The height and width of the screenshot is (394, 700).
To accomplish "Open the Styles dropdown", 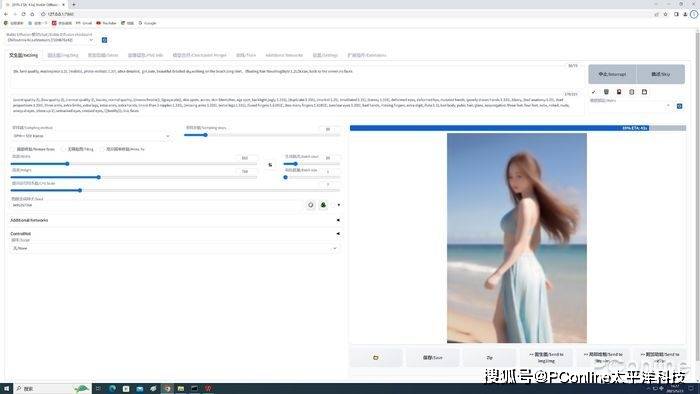I will click(x=630, y=106).
